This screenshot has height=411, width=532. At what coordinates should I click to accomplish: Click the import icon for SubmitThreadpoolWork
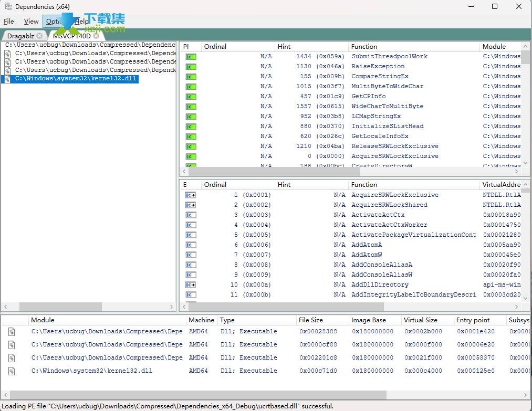(x=191, y=57)
